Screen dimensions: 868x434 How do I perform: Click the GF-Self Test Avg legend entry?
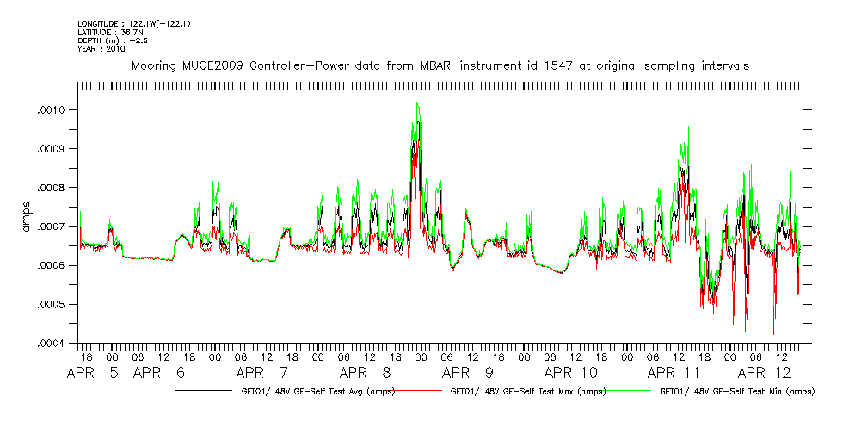click(311, 391)
